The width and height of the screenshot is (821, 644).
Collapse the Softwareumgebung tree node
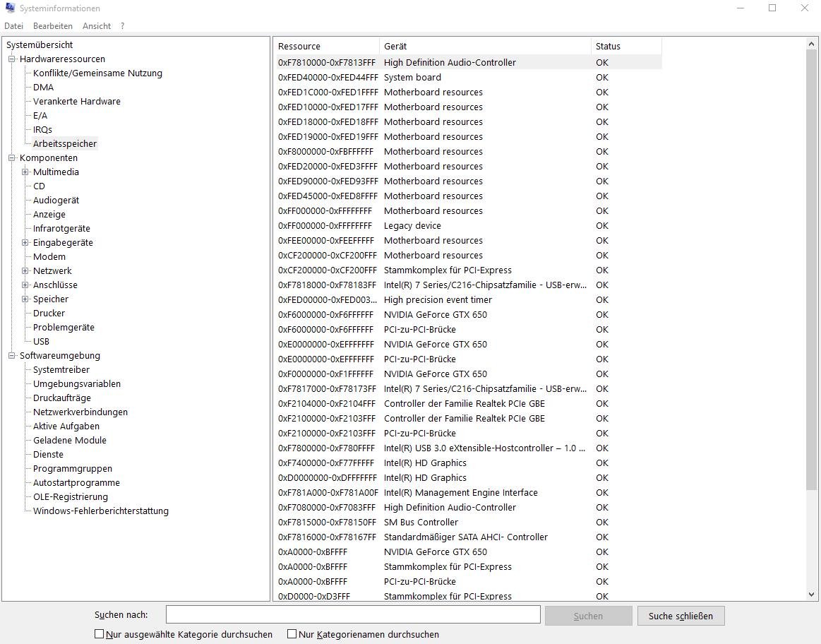[11, 355]
